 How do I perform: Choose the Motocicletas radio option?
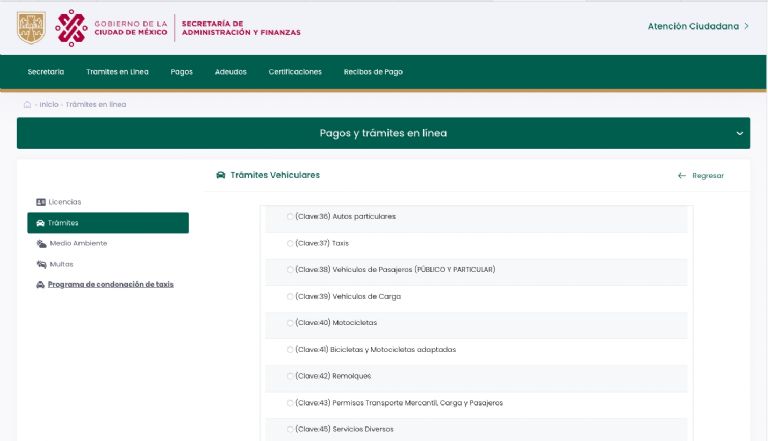[x=290, y=323]
